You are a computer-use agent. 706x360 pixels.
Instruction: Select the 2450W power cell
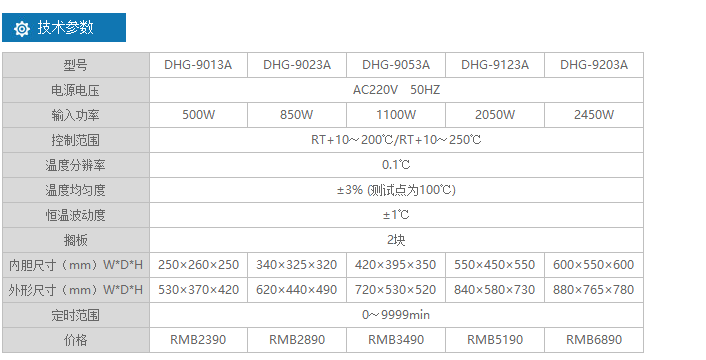[594, 115]
